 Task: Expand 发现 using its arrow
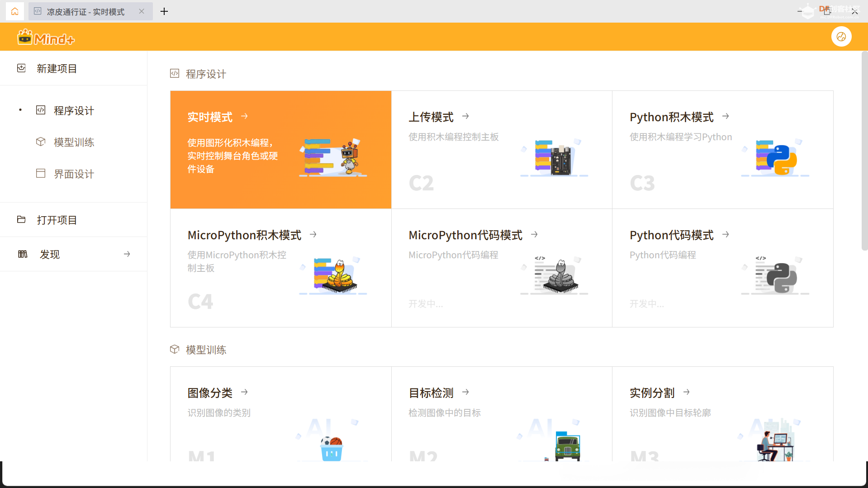127,254
